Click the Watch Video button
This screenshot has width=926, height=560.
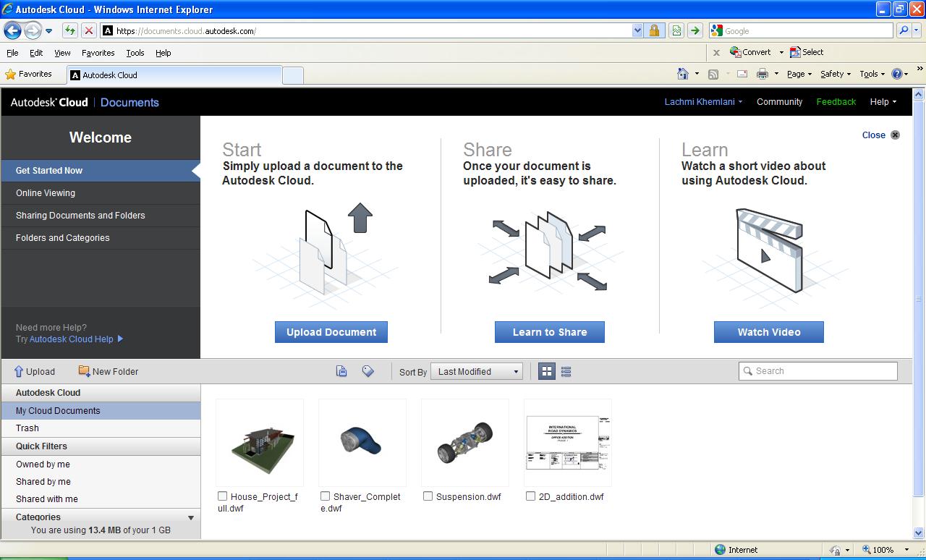coord(769,332)
